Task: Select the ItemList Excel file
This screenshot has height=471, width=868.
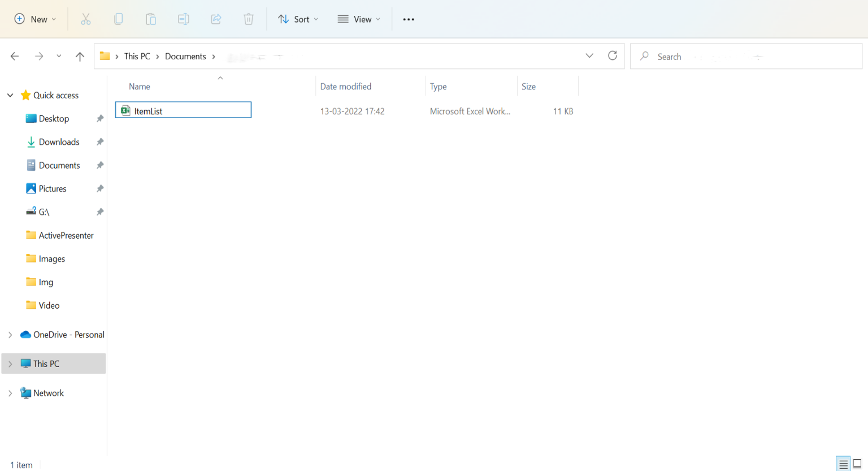Action: (183, 110)
